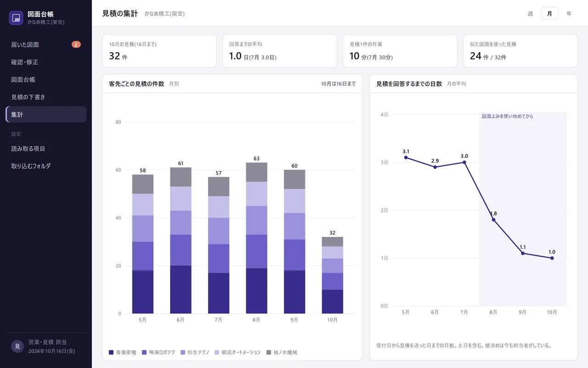Click the 7月 stacked bar totaling 57
Viewport: 588px width, 368px height.
pos(219,246)
